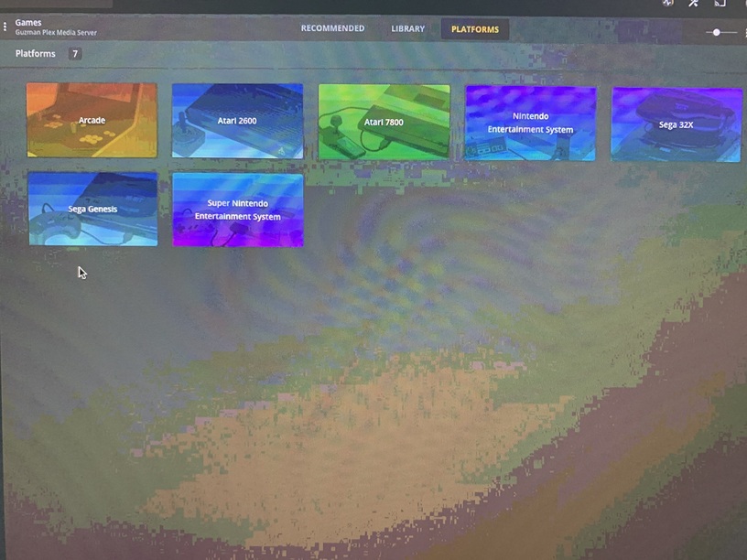The image size is (747, 560).
Task: Click the cast to device icon
Action: 720,3
